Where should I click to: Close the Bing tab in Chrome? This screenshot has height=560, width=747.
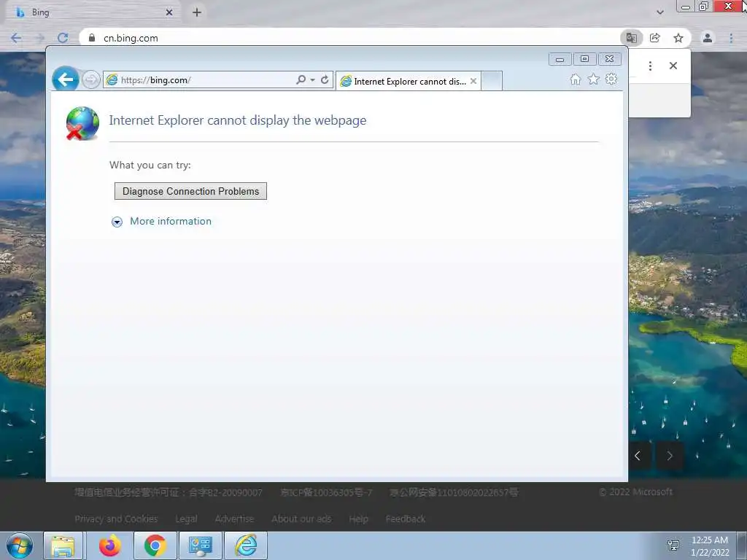click(x=169, y=12)
